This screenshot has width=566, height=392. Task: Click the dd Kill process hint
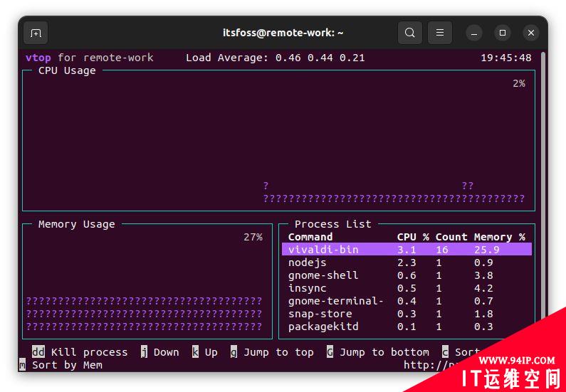click(x=80, y=352)
